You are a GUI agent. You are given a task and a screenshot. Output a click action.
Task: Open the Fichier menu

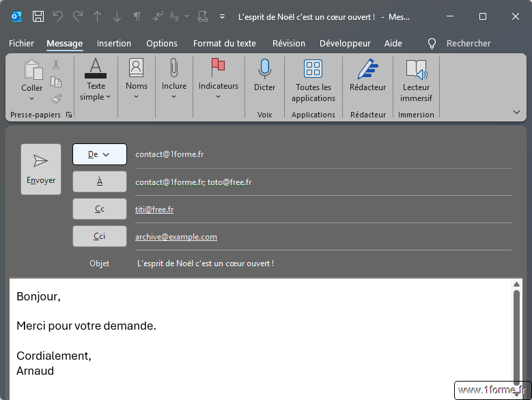[x=21, y=44]
